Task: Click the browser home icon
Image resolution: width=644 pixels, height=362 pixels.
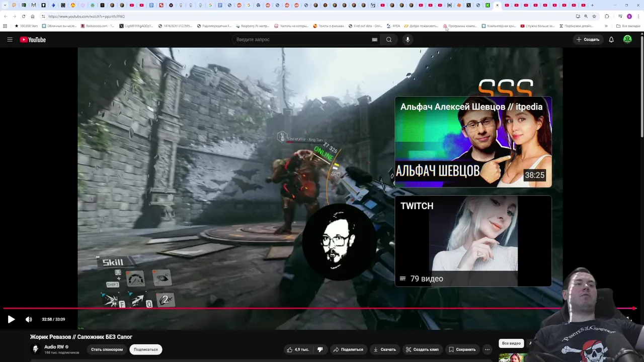Action: pyautogui.click(x=33, y=16)
